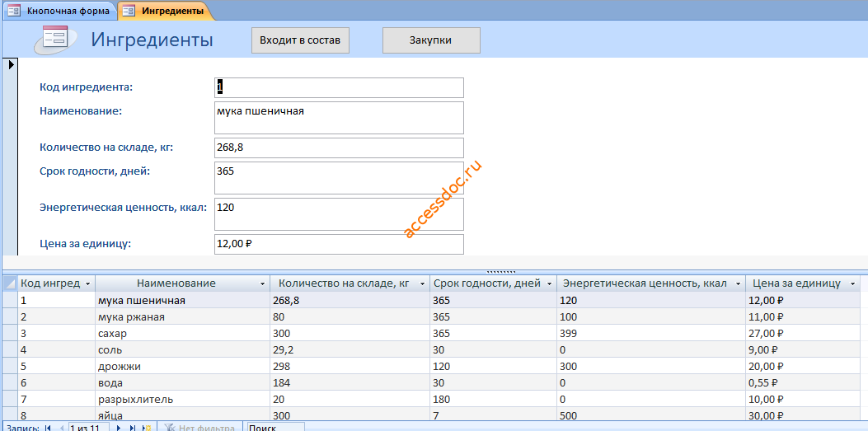Viewport: 868px width, 431px height.
Task: Click the energy value cell '399'
Action: [650, 334]
